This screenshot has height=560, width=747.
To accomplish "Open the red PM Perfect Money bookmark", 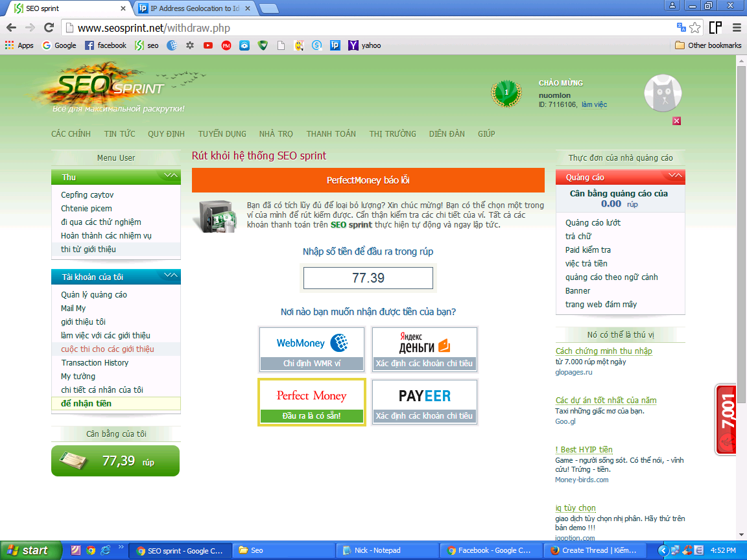I will point(226,45).
